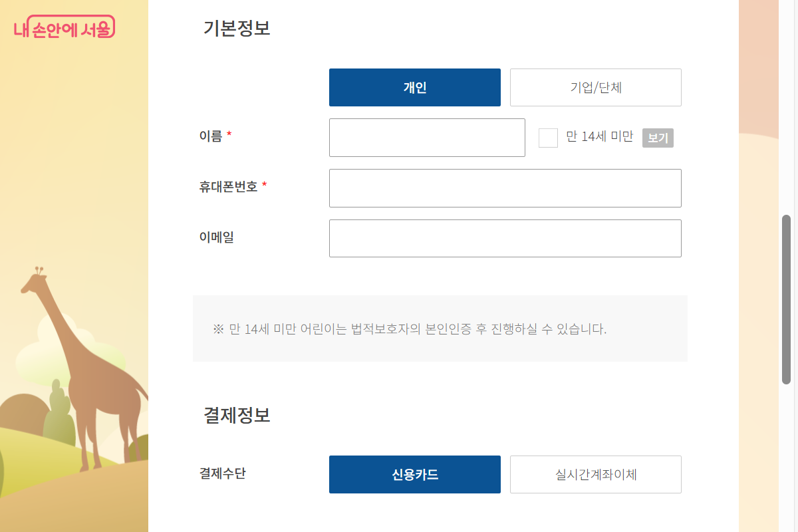Open the credit card payment tab
Viewport: 798px width, 532px height.
point(414,474)
